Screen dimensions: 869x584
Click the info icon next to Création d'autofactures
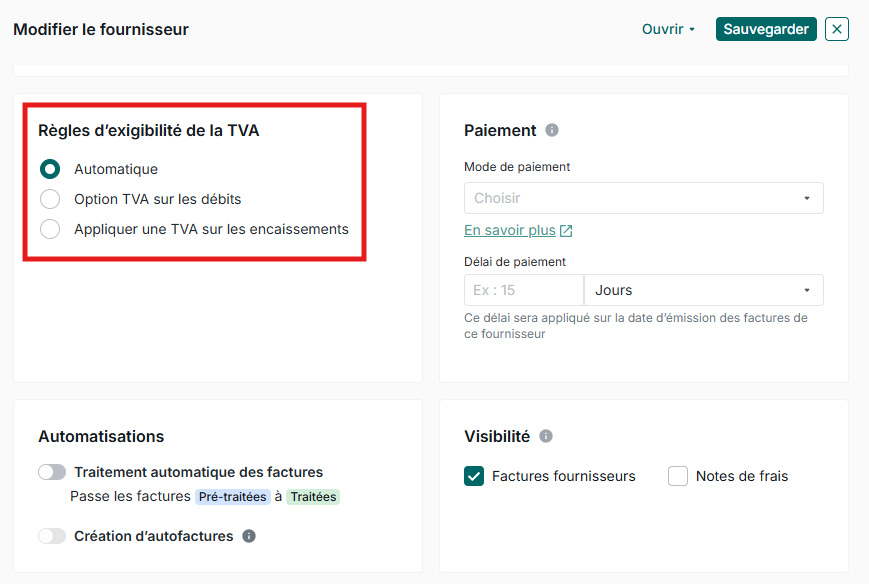[249, 536]
